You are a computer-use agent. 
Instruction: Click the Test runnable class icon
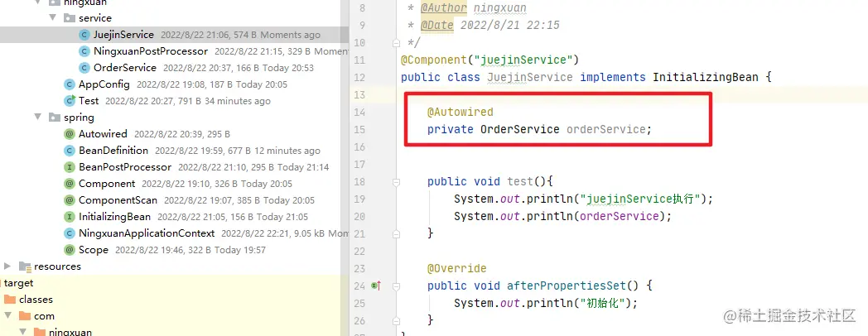pos(70,101)
